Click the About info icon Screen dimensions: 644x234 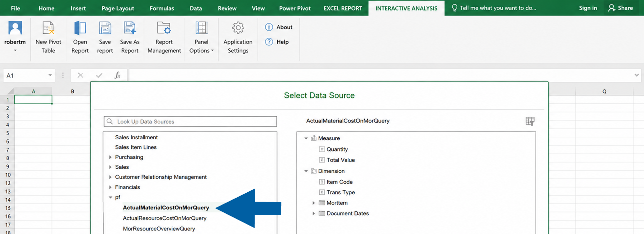click(269, 27)
